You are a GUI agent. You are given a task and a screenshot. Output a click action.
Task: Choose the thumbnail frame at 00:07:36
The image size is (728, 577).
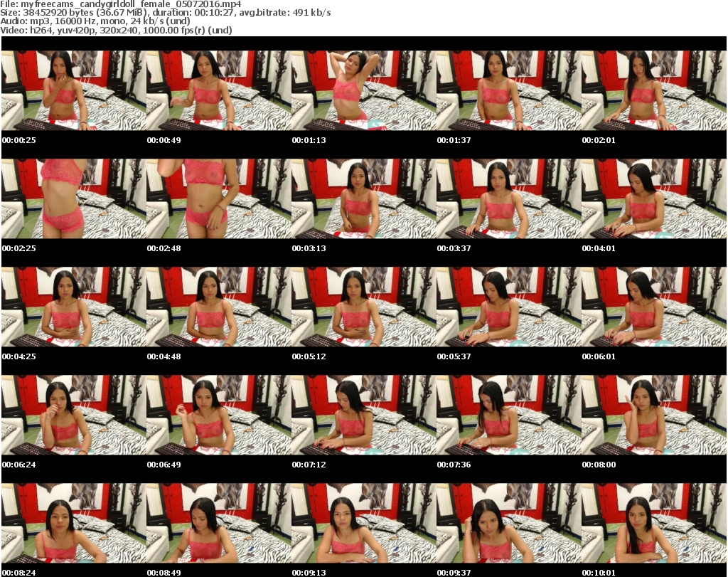[509, 415]
